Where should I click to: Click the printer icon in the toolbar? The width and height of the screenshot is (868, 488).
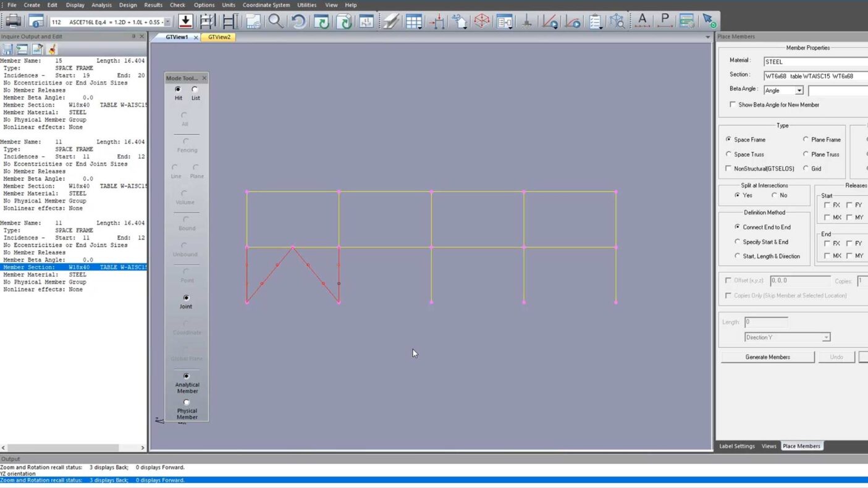pos(13,21)
